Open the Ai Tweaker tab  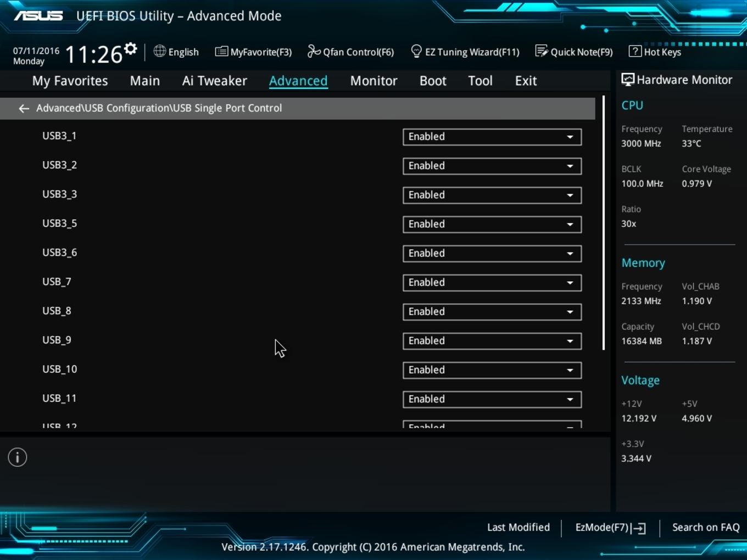click(x=215, y=81)
